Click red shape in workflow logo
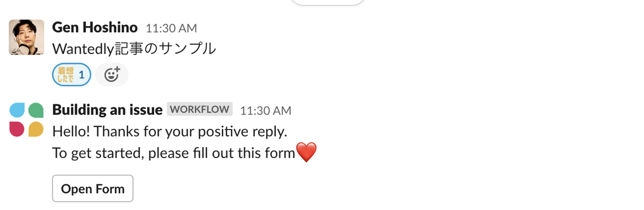This screenshot has width=644, height=210. (17, 129)
